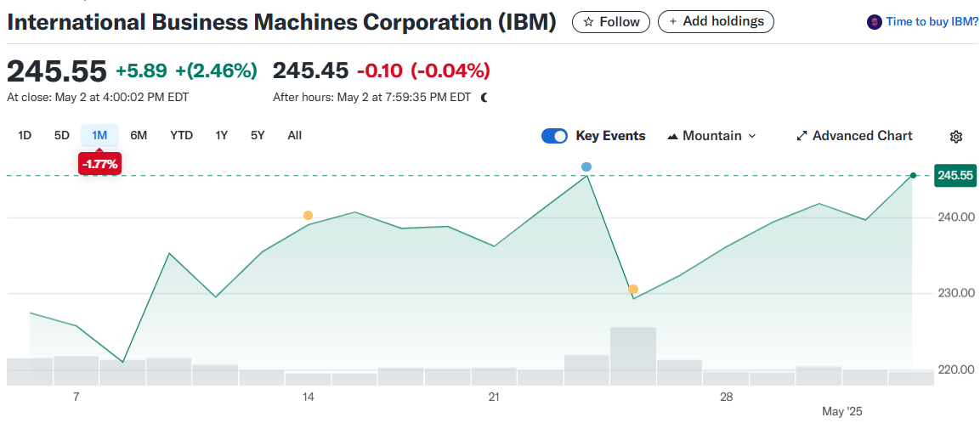The width and height of the screenshot is (980, 423).
Task: Select the 1M range tab
Action: point(99,136)
